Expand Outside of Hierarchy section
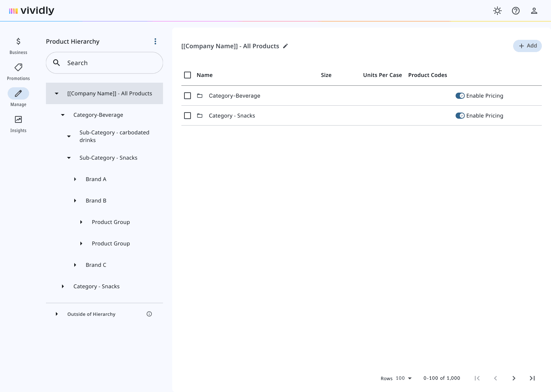The width and height of the screenshot is (551, 392). 57,314
